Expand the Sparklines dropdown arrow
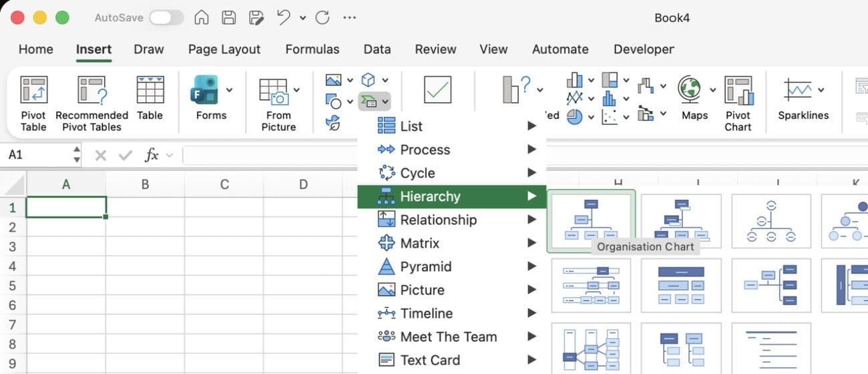This screenshot has width=868, height=374. [821, 89]
